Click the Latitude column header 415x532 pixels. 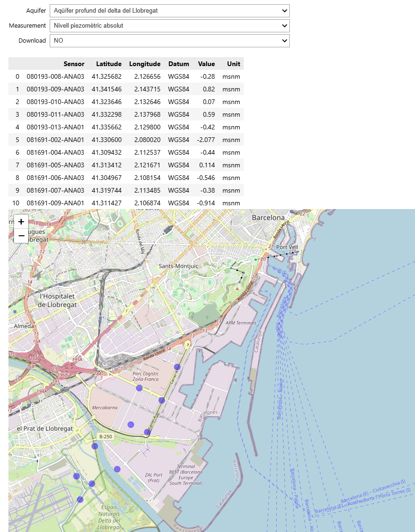pyautogui.click(x=109, y=64)
